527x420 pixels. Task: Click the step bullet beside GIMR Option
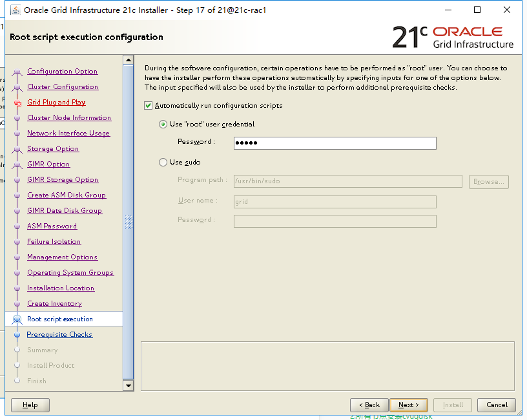17,165
